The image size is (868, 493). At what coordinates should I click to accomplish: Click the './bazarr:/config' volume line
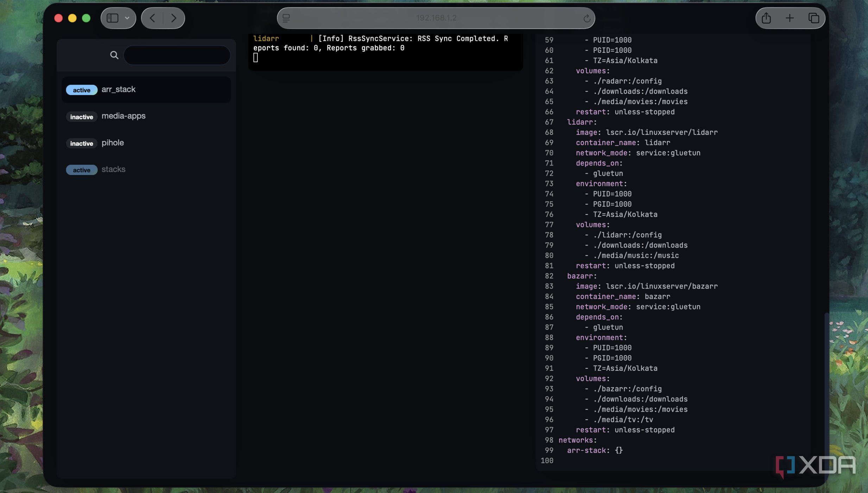(x=623, y=389)
